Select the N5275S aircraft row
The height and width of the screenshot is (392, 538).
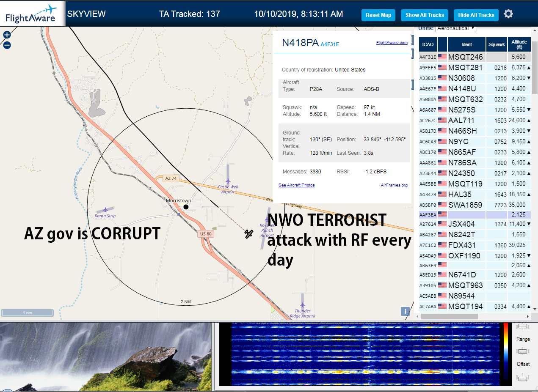pyautogui.click(x=475, y=110)
